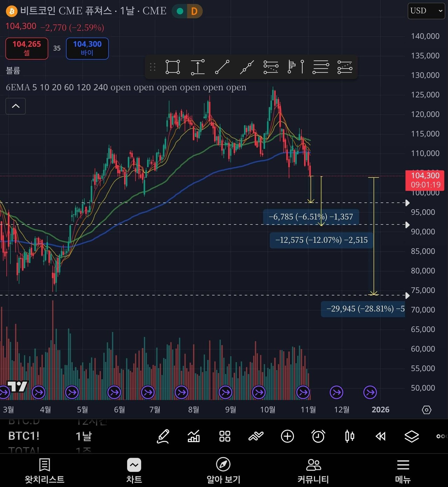Select the Fib retracement tool
Image resolution: width=448 pixels, height=487 pixels.
(x=271, y=67)
